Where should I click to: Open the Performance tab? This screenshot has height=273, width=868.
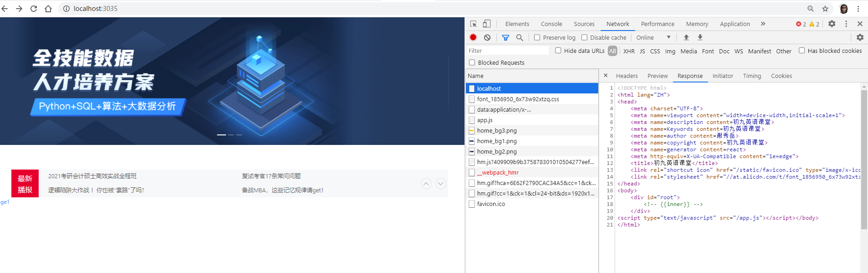pyautogui.click(x=657, y=24)
